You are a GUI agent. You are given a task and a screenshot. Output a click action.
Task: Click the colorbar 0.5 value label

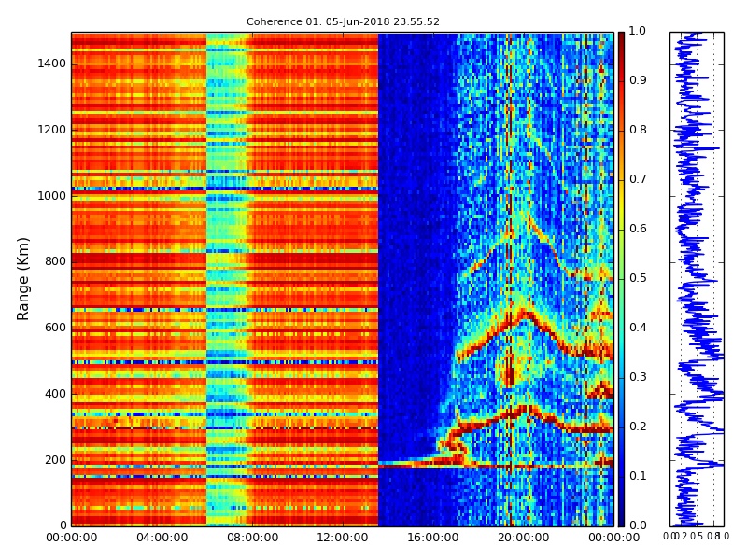638,278
